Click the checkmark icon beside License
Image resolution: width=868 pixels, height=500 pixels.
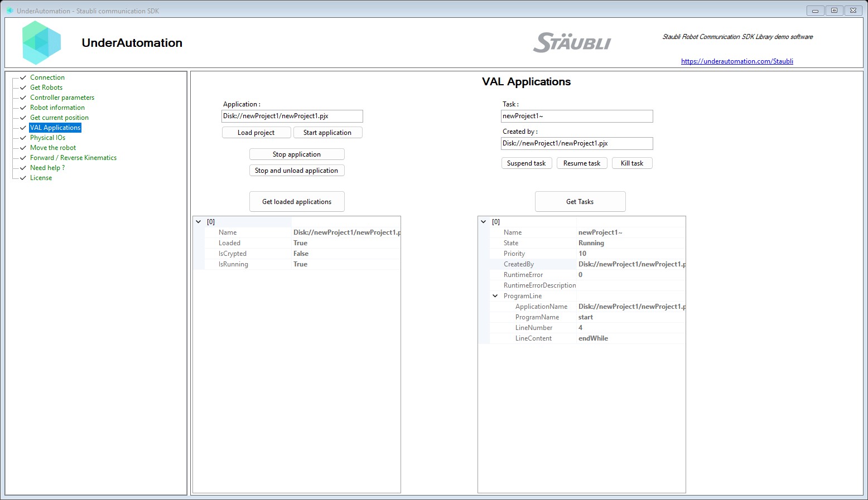(22, 178)
